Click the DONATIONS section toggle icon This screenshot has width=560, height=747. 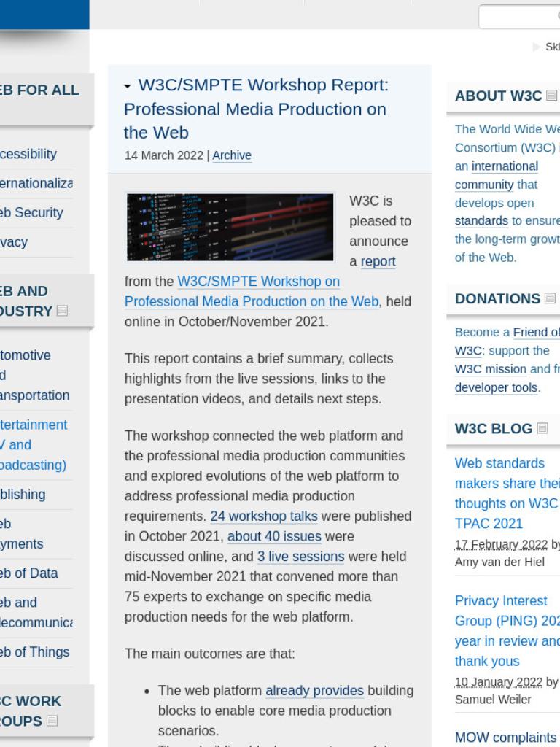pyautogui.click(x=550, y=298)
